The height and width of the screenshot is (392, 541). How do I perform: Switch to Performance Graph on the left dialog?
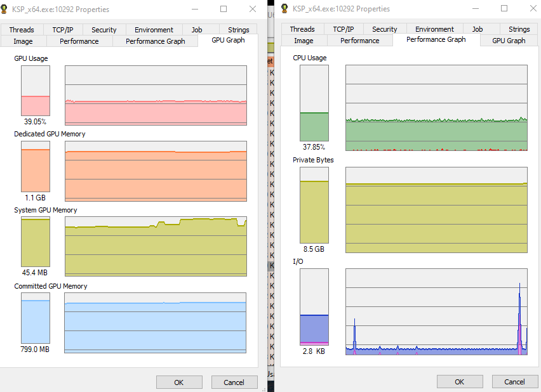[x=155, y=41]
